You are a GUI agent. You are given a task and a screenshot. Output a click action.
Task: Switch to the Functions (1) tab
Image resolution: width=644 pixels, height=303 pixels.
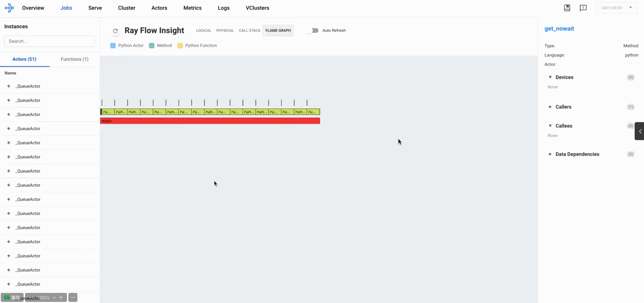(x=75, y=59)
